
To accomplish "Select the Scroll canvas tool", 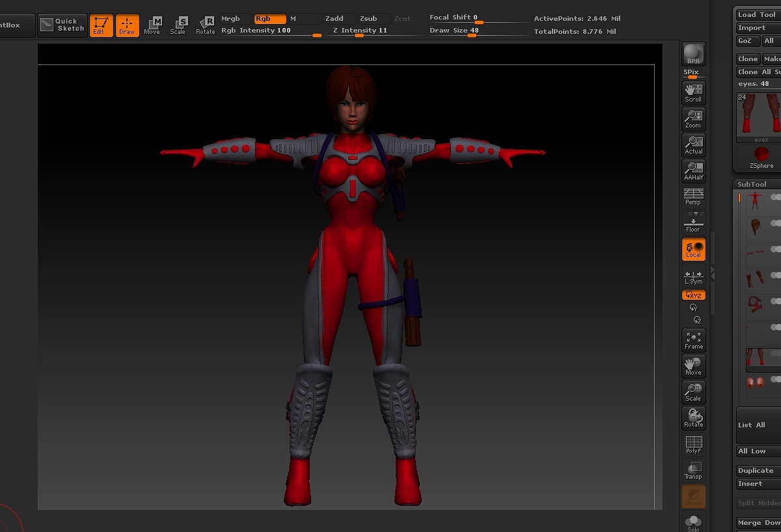I will (693, 93).
